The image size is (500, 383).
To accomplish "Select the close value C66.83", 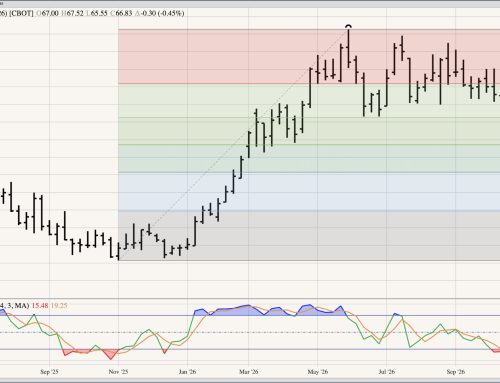I will (x=121, y=13).
